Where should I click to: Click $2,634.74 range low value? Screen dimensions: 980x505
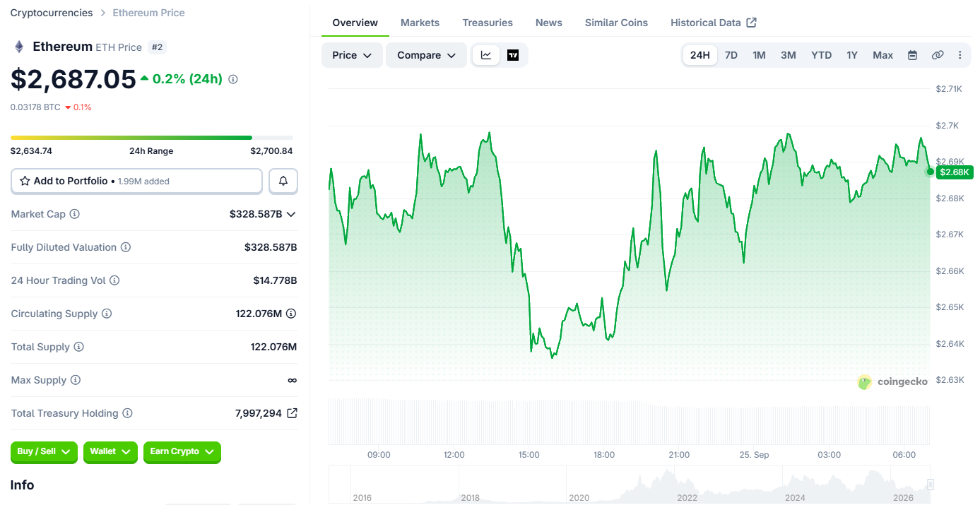[x=31, y=151]
